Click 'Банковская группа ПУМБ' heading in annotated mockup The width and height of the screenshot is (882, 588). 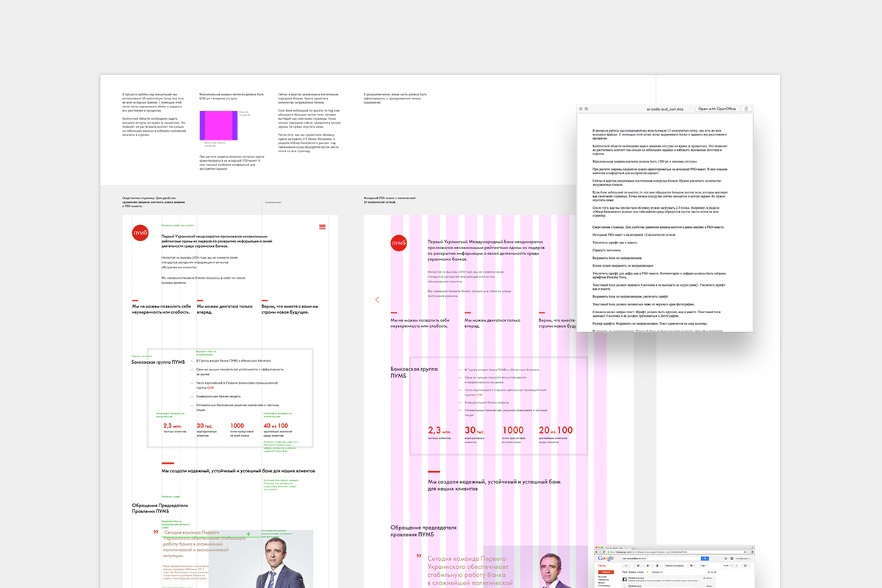pyautogui.click(x=158, y=362)
